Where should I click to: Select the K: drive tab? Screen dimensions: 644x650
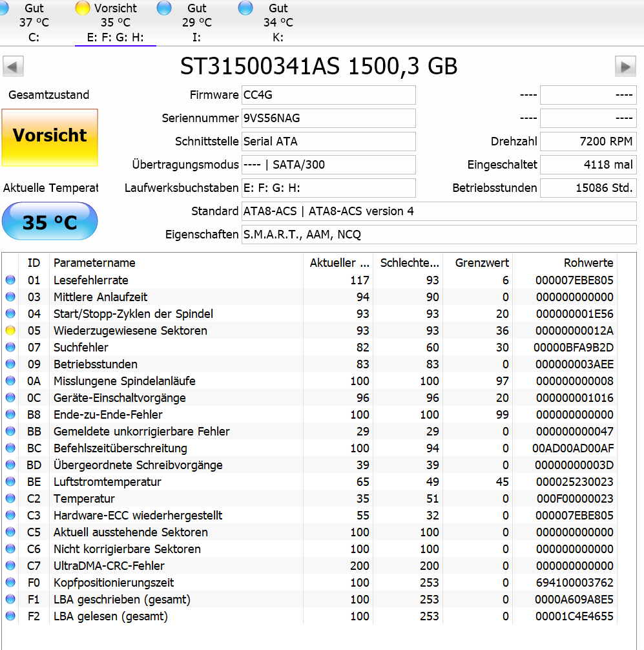point(278,23)
